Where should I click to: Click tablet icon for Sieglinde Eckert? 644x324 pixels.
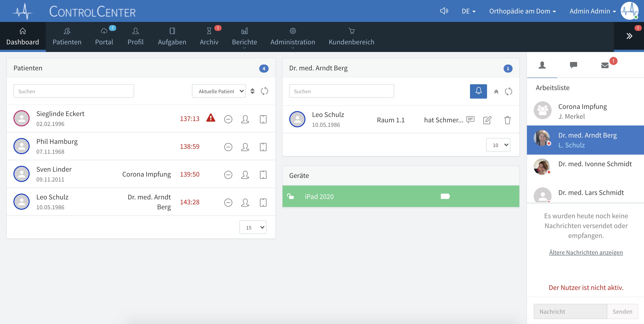pos(263,119)
